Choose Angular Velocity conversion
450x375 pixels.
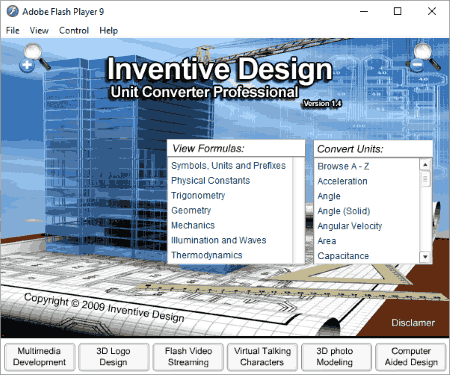click(x=350, y=226)
